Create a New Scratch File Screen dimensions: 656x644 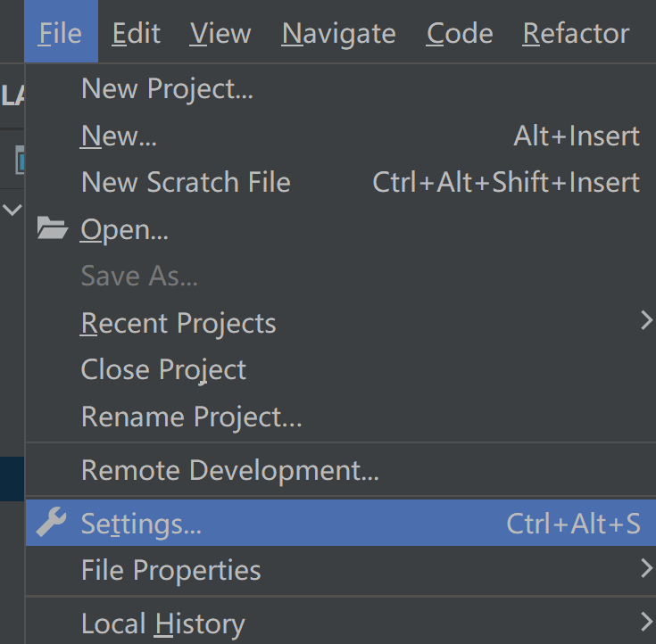[186, 183]
